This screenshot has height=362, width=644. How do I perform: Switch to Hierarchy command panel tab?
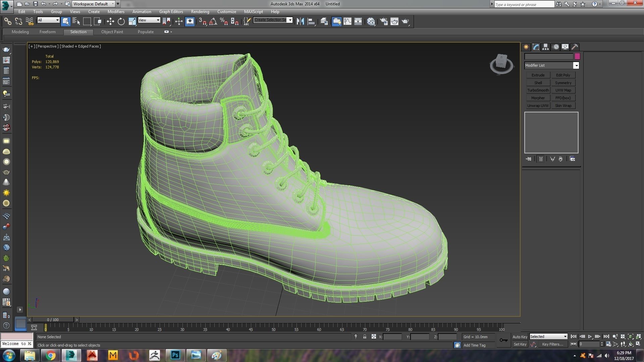[x=546, y=47]
